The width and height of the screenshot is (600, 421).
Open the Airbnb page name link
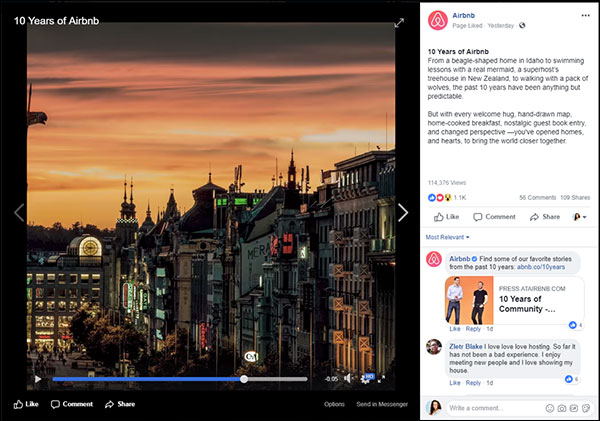pyautogui.click(x=463, y=15)
